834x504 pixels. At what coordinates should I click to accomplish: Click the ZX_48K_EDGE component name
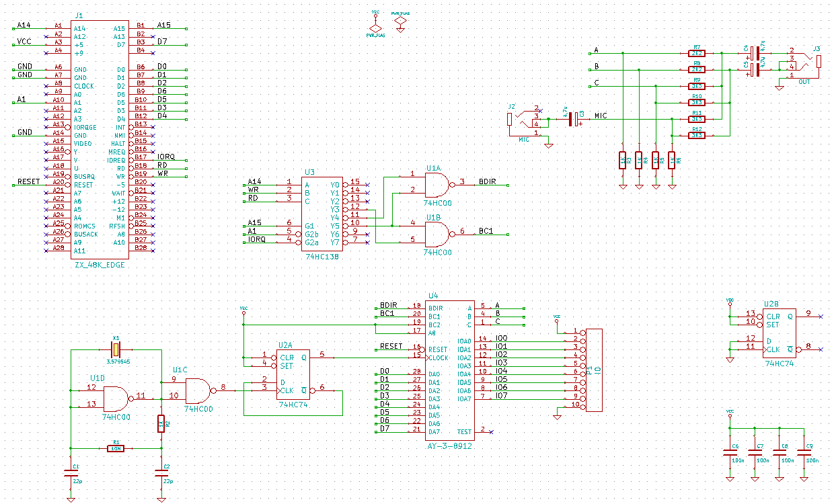99,265
